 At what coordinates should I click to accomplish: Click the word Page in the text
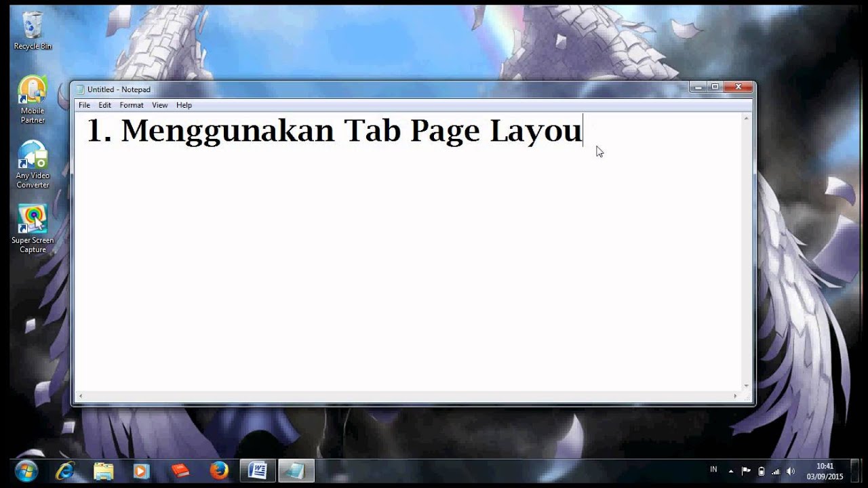(x=445, y=131)
